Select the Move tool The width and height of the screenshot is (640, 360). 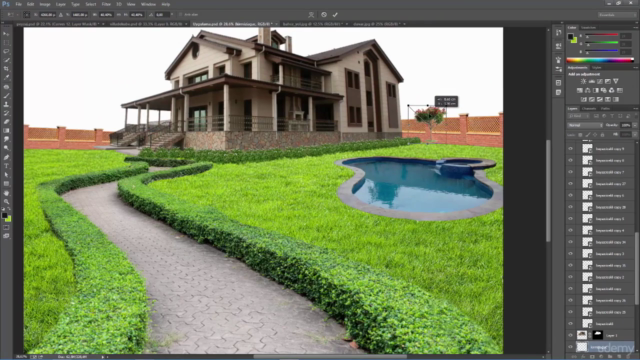point(6,34)
